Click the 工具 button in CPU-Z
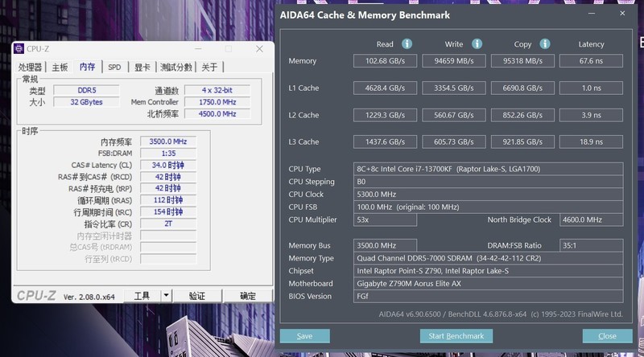The image size is (644, 357). coord(142,295)
